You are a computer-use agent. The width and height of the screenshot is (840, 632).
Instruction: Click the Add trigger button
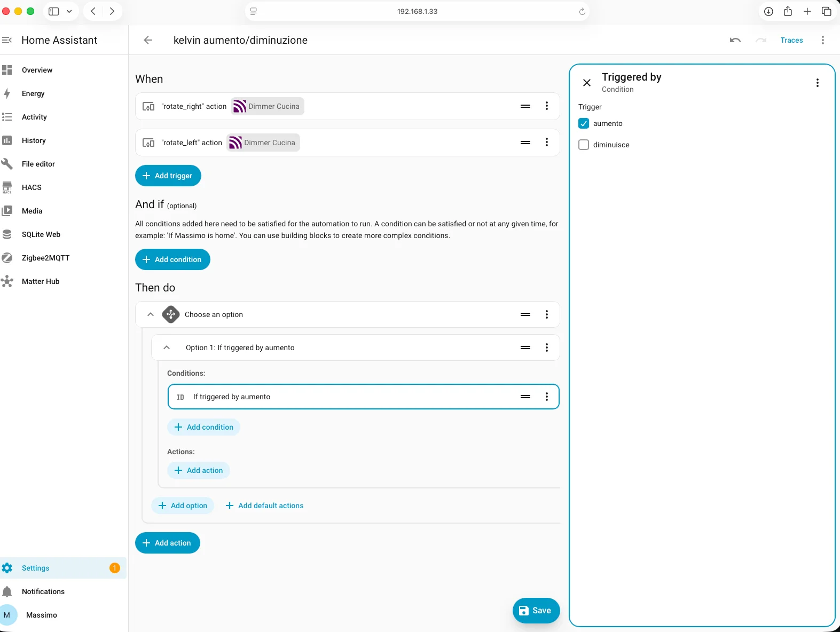click(x=168, y=176)
